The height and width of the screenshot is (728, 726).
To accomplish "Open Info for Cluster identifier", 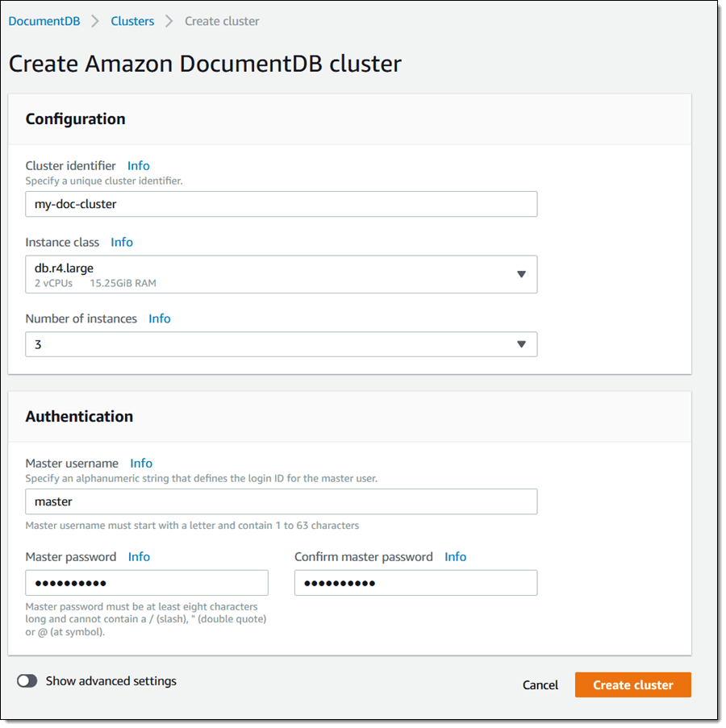I will [138, 165].
